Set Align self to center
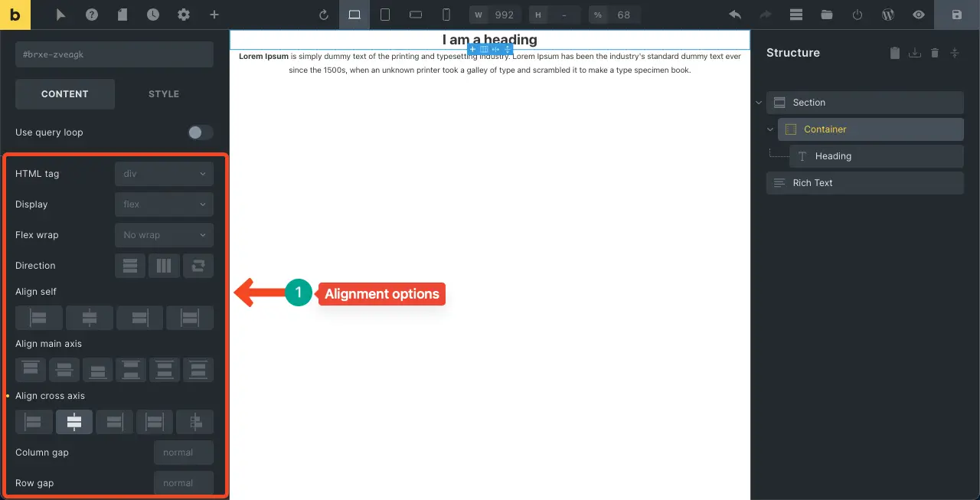 pyautogui.click(x=90, y=318)
